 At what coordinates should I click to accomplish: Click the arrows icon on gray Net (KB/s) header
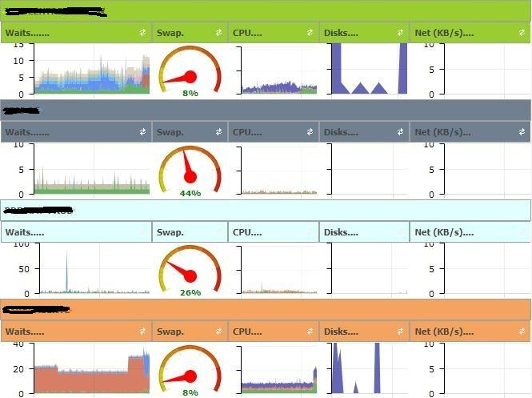click(521, 132)
